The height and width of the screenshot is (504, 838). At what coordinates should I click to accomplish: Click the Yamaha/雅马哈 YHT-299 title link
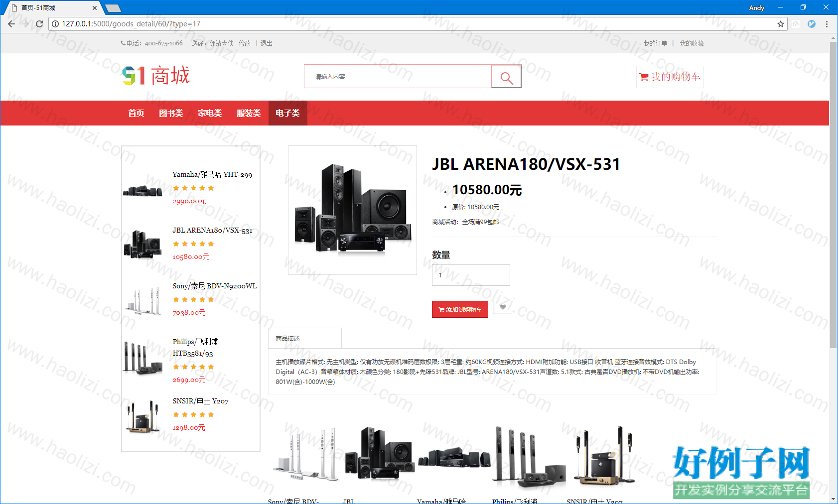pos(212,174)
